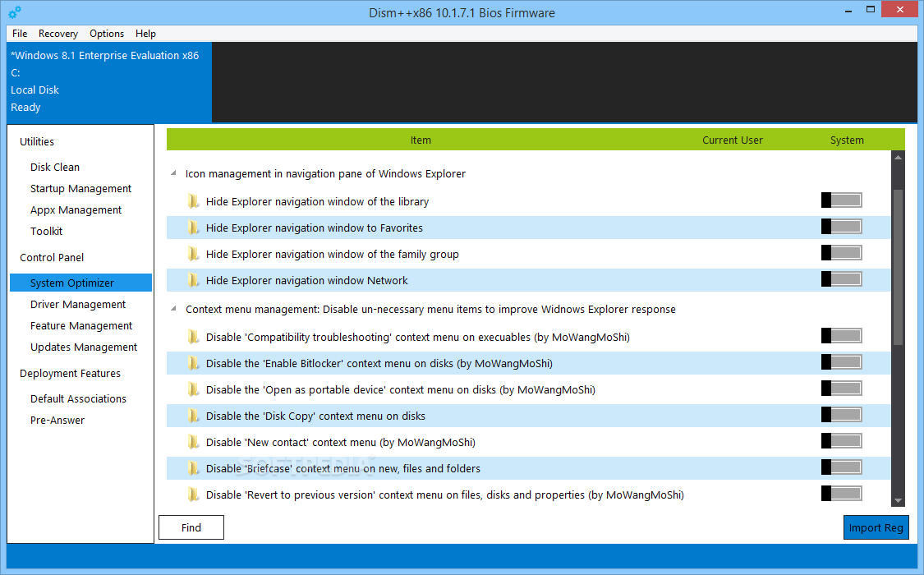Click the 'Current User' column header

(733, 140)
